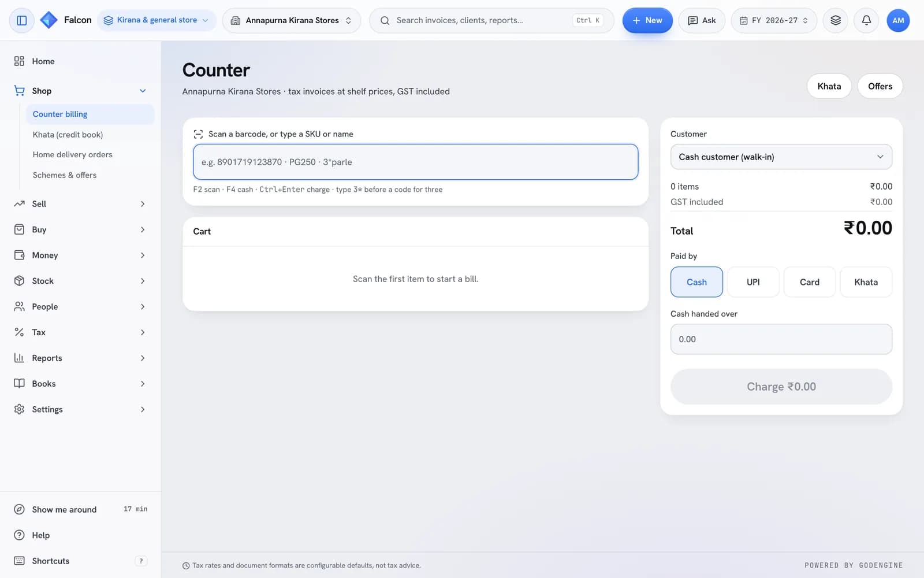This screenshot has height=578, width=924.
Task: Open Kirana & general store type dropdown
Action: [x=157, y=20]
